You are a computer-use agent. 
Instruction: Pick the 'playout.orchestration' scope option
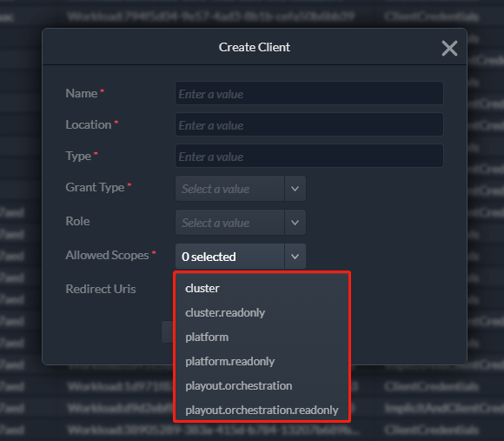coord(262,385)
